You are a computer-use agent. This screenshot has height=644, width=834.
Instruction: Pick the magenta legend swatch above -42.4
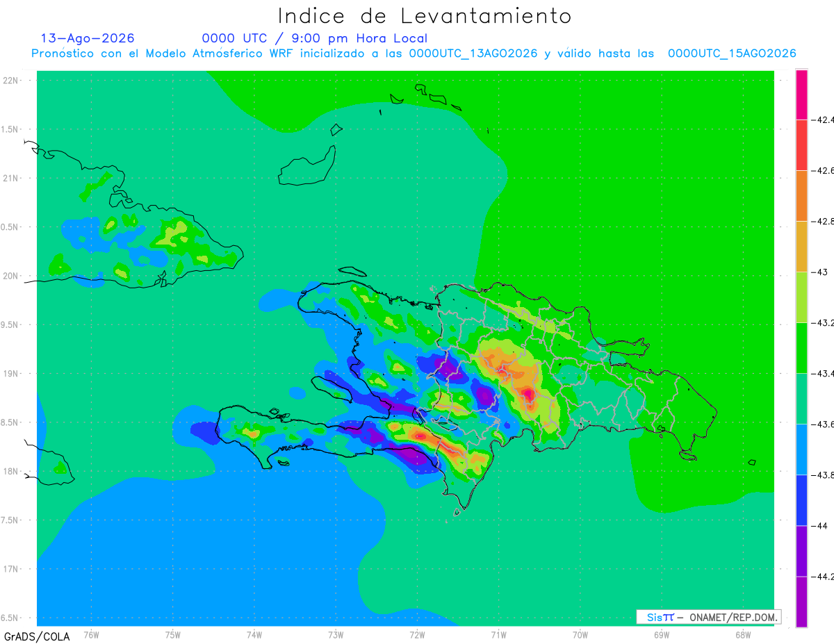(802, 94)
